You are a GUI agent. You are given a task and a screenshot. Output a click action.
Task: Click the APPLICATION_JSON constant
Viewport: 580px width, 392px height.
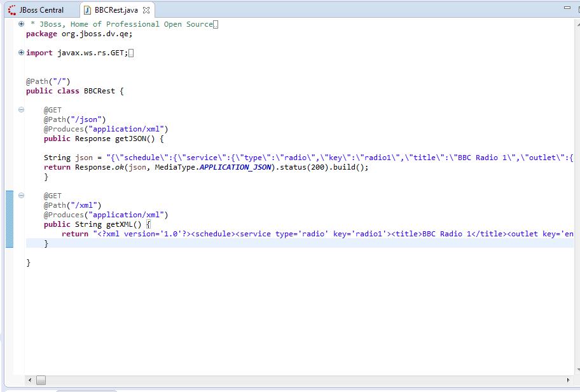click(235, 167)
